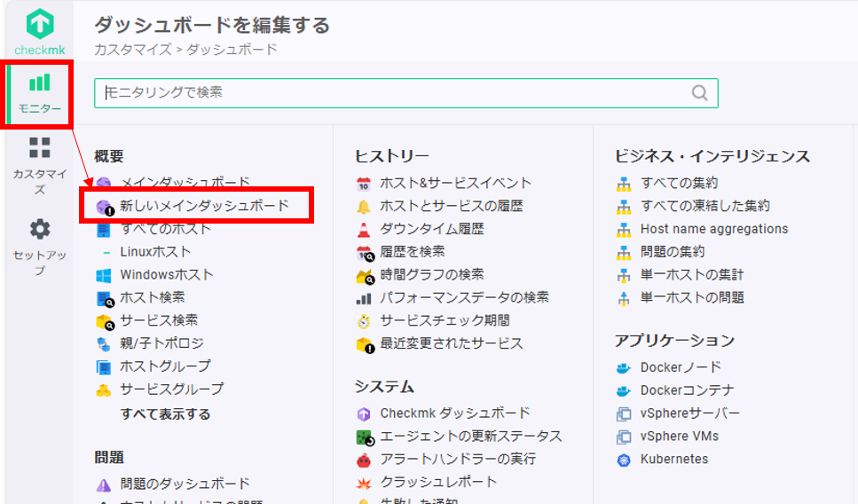Select エージェントの更新ステータス text
This screenshot has height=504, width=858.
point(471,437)
